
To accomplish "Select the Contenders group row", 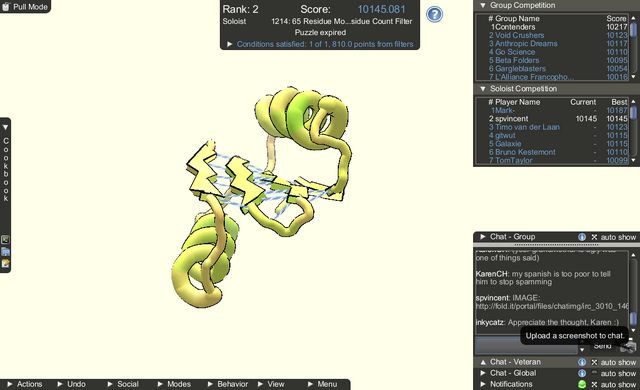I will click(558, 27).
